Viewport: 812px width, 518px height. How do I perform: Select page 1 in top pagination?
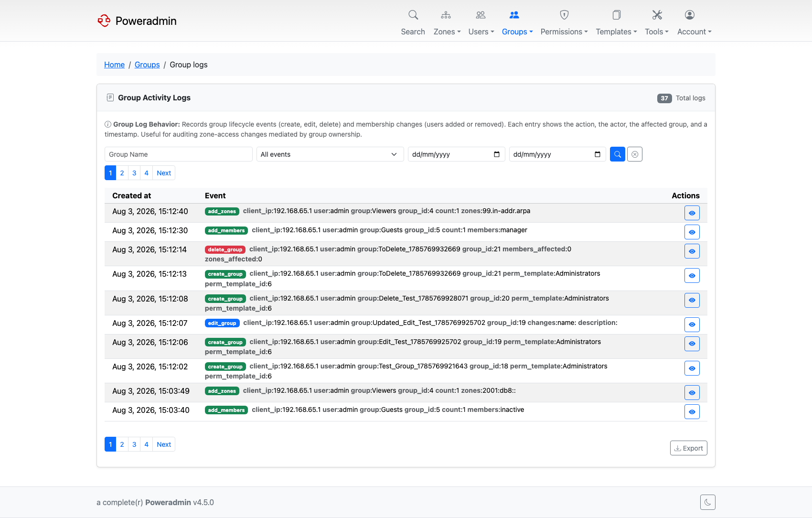tap(110, 173)
